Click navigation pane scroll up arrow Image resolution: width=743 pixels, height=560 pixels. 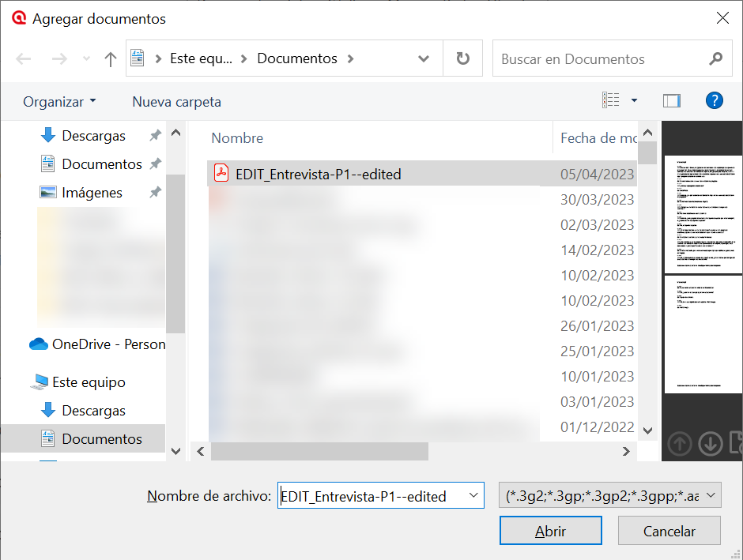coord(175,133)
